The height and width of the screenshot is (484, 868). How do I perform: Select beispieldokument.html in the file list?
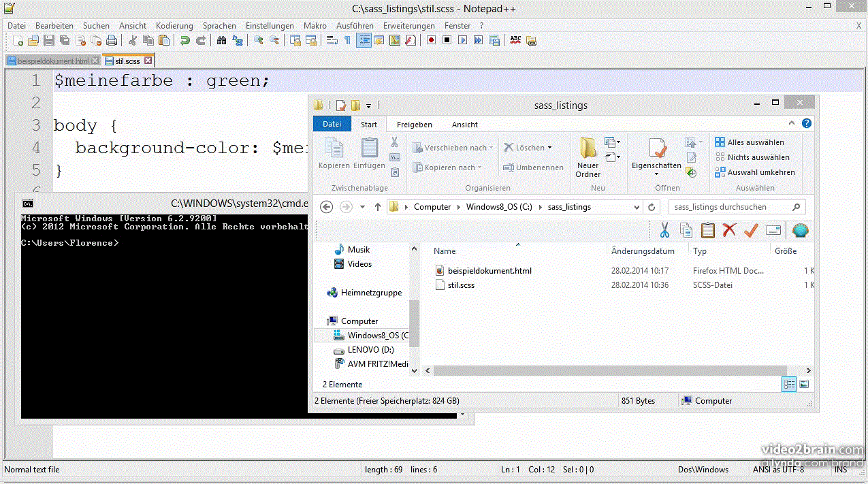(483, 271)
